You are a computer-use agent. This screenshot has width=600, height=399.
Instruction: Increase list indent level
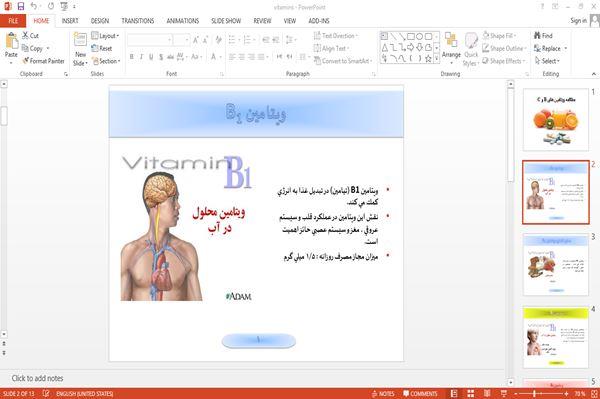(x=276, y=40)
